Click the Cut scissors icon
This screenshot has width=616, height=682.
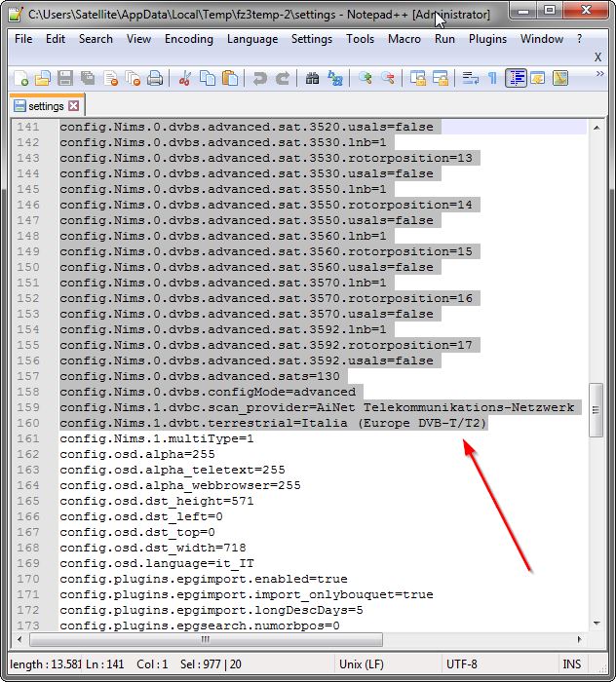185,78
